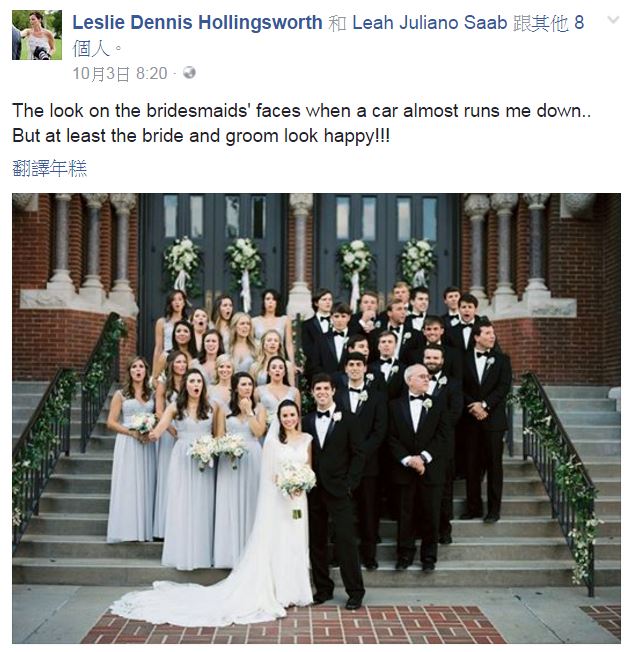Open Leah Juliano Saab's profile link
The image size is (632, 652).
(430, 22)
